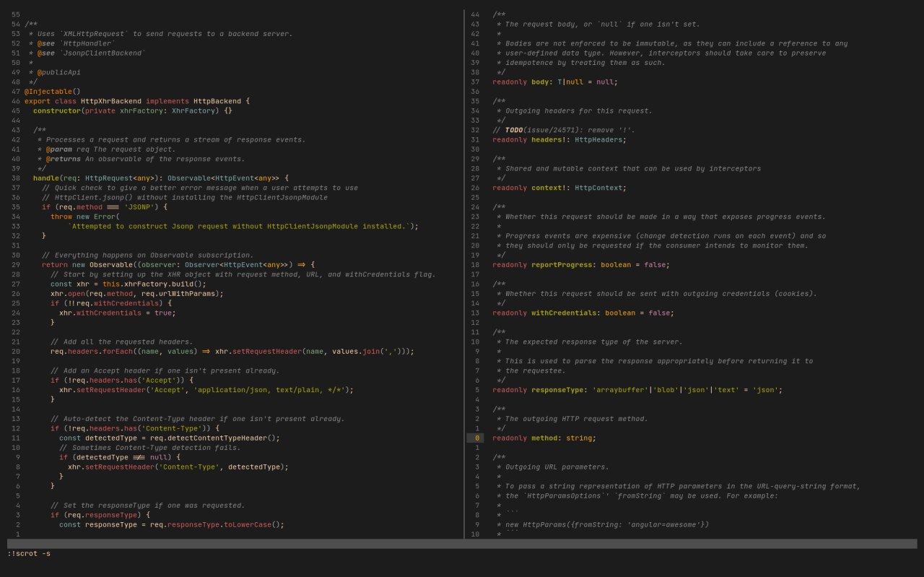
Task: Click 'The expected response type of the server.'
Action: point(594,342)
